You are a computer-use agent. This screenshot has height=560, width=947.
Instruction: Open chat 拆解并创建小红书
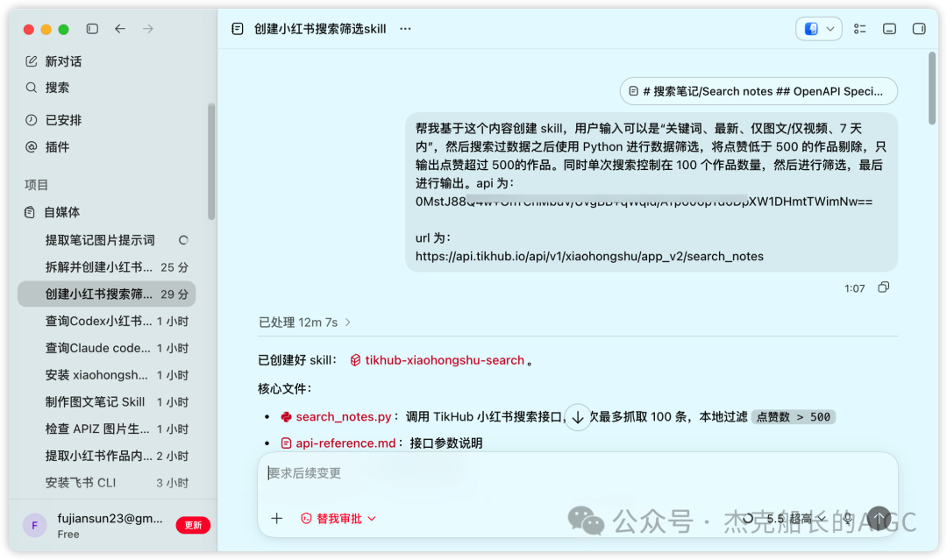pos(107,267)
